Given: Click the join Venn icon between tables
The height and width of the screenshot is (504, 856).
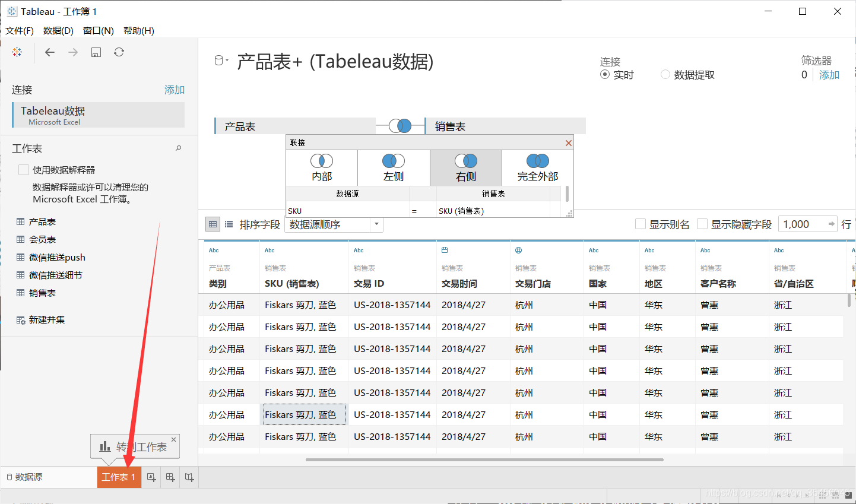Looking at the screenshot, I should tap(400, 126).
